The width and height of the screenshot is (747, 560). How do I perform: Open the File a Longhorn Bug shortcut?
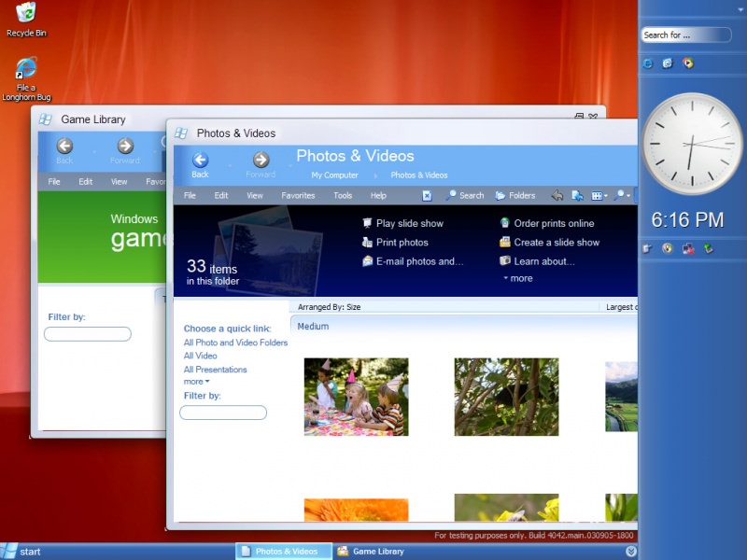27,79
